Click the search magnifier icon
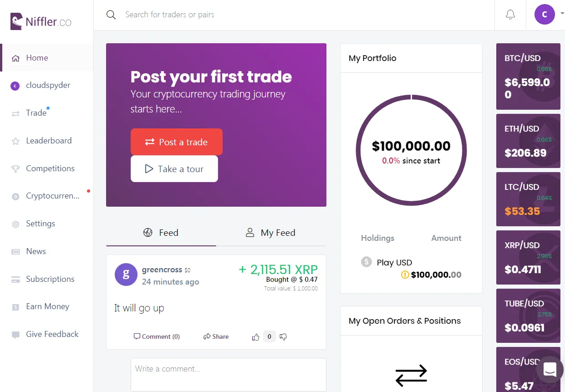Screen dimensions: 565x392 tap(111, 15)
